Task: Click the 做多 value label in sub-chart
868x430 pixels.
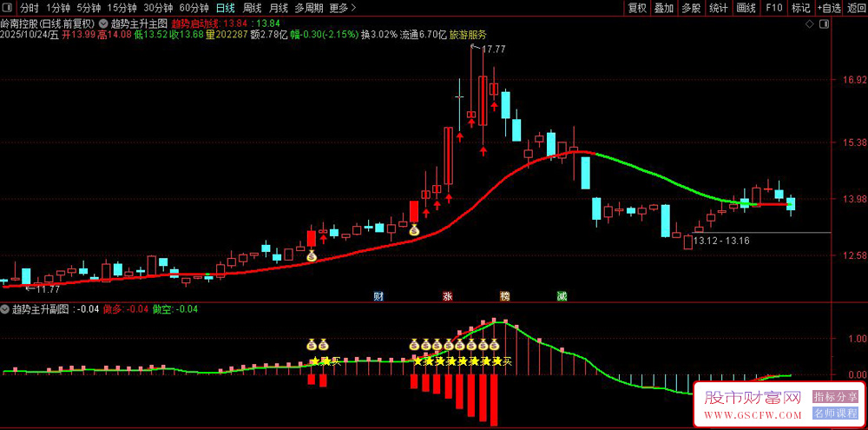Action: pos(127,309)
